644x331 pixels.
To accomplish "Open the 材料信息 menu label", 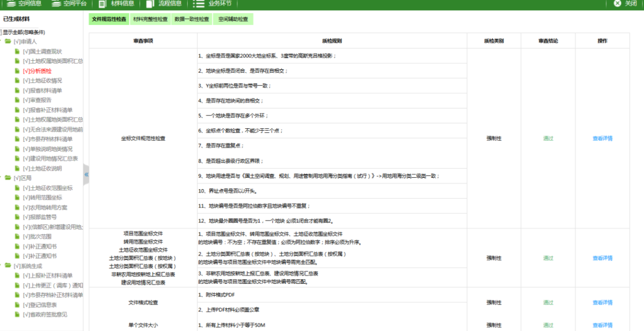I will tap(122, 4).
